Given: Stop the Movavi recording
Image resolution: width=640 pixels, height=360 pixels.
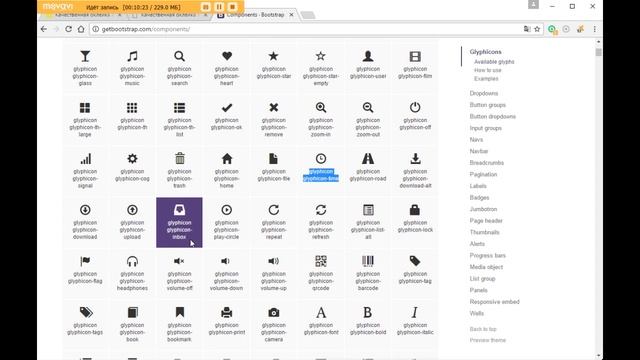Looking at the screenshot, I should click(x=232, y=7).
